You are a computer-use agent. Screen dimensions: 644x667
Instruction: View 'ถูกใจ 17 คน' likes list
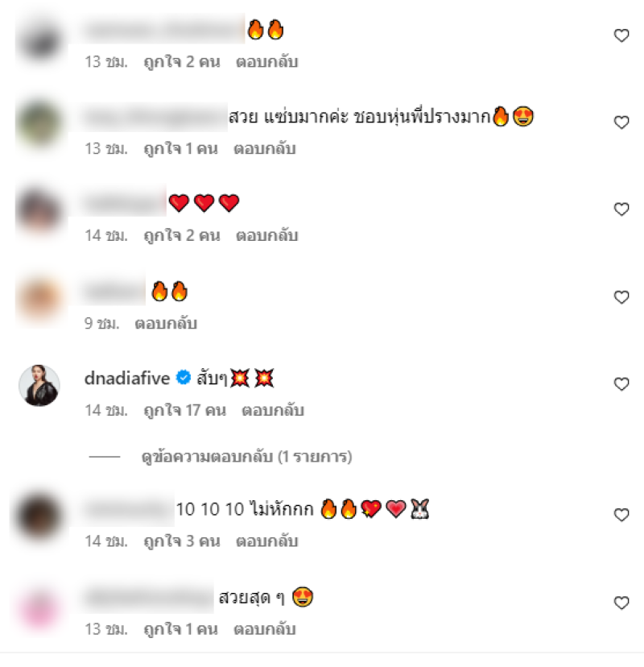pos(185,411)
